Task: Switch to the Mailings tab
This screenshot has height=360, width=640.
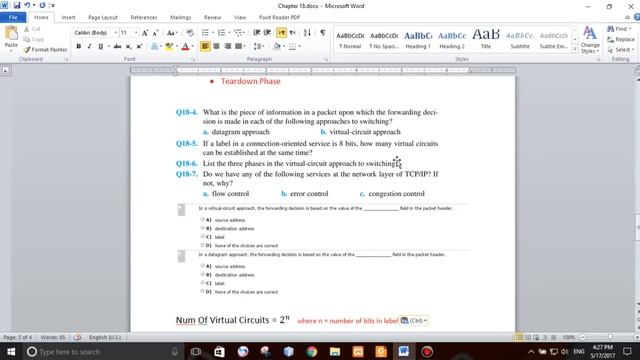Action: (x=180, y=17)
